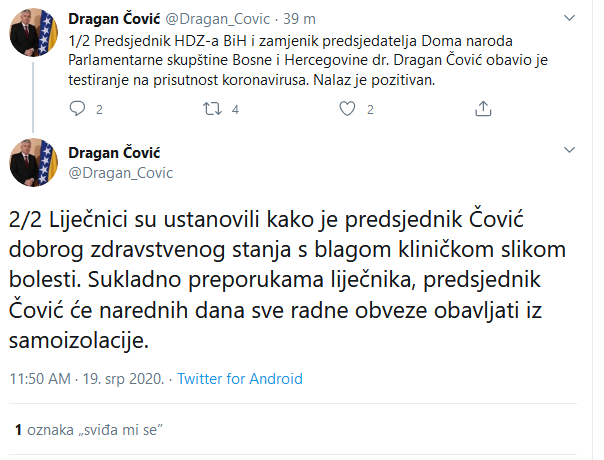Open Dragan Čović avatar in first tweet
The width and height of the screenshot is (604, 460).
[x=34, y=32]
